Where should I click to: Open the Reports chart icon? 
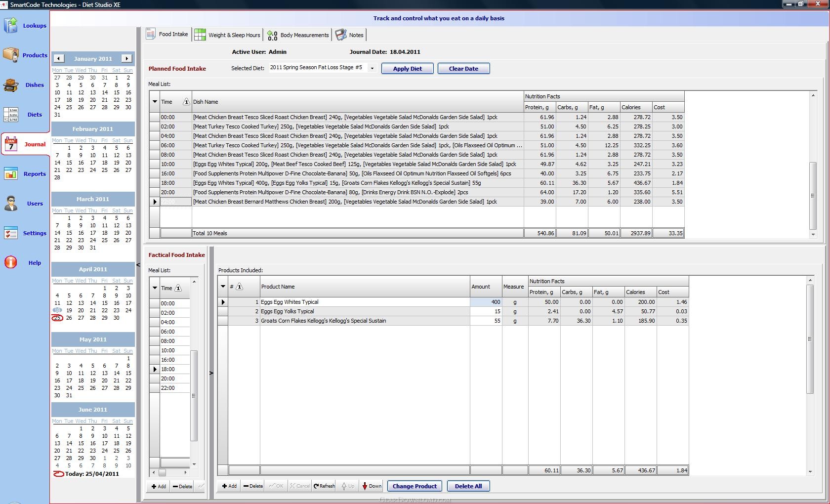tap(11, 173)
